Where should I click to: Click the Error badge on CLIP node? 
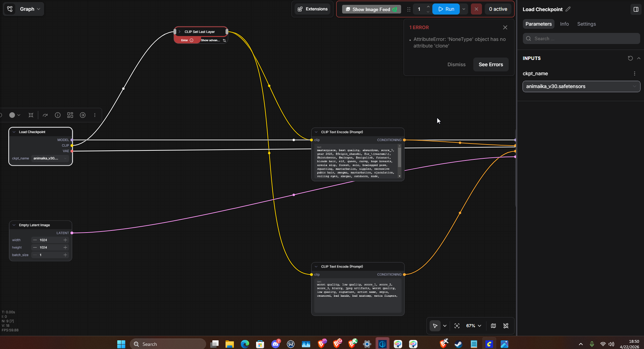[187, 40]
